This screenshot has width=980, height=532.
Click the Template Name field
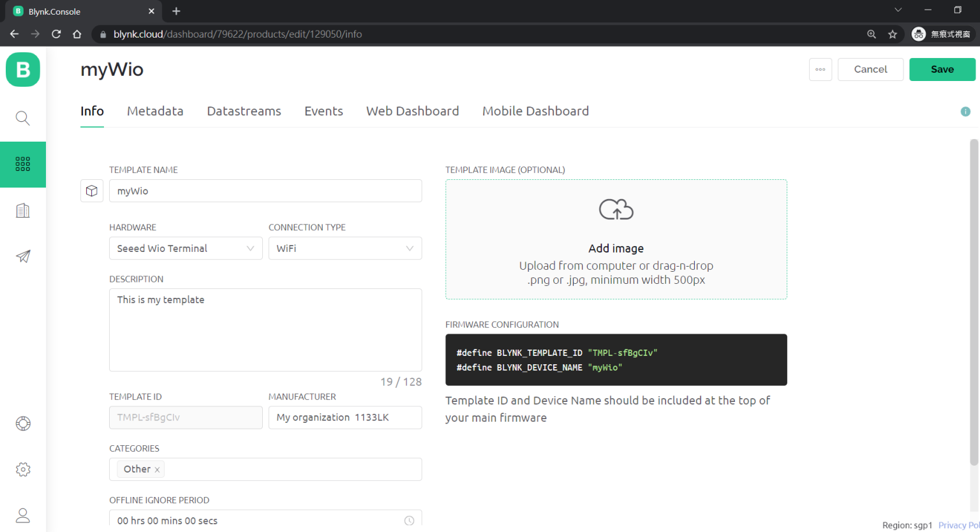[265, 191]
